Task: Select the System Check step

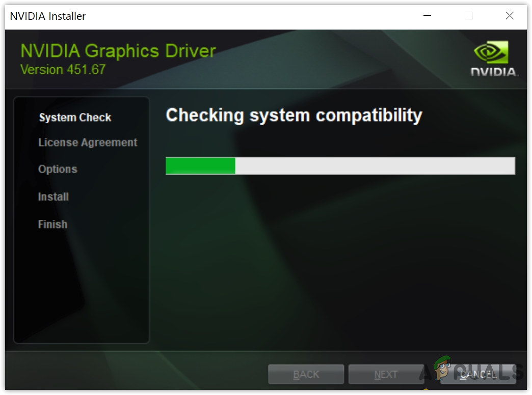Action: (x=75, y=117)
